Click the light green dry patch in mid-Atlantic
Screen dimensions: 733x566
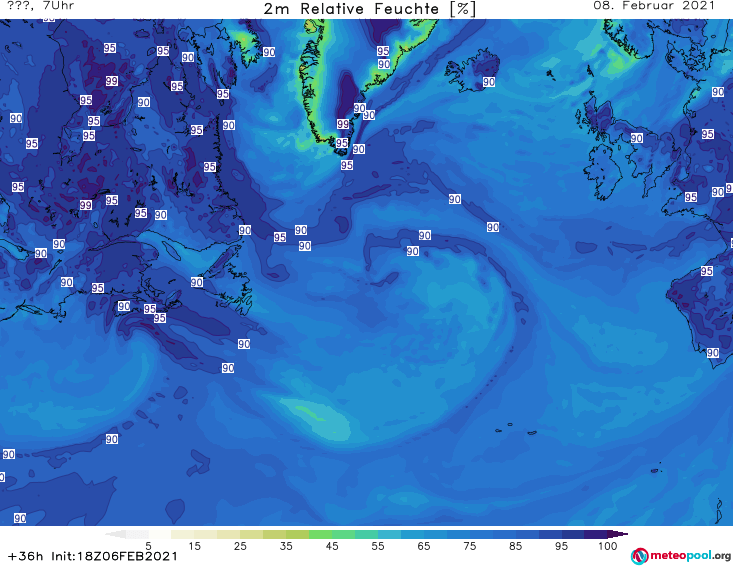[x=320, y=419]
